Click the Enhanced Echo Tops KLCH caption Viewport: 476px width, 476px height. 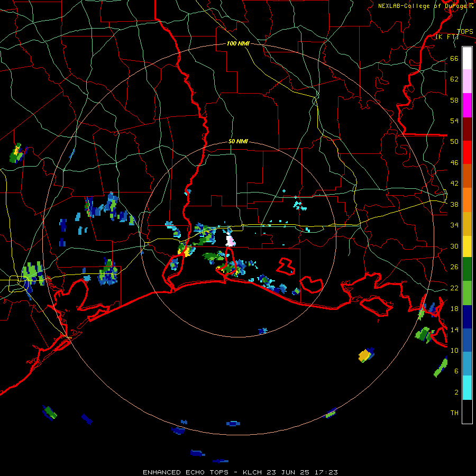(x=240, y=472)
